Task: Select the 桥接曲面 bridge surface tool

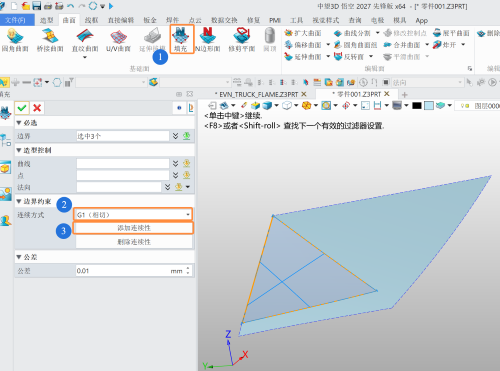Action: (x=50, y=40)
